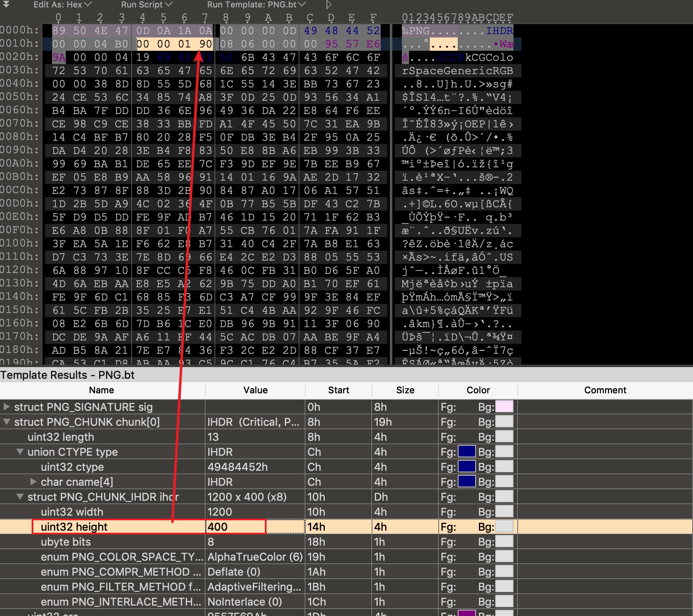Viewport: 693px width, 616px height.
Task: Collapse the union CTYPE type node
Action: click(20, 452)
